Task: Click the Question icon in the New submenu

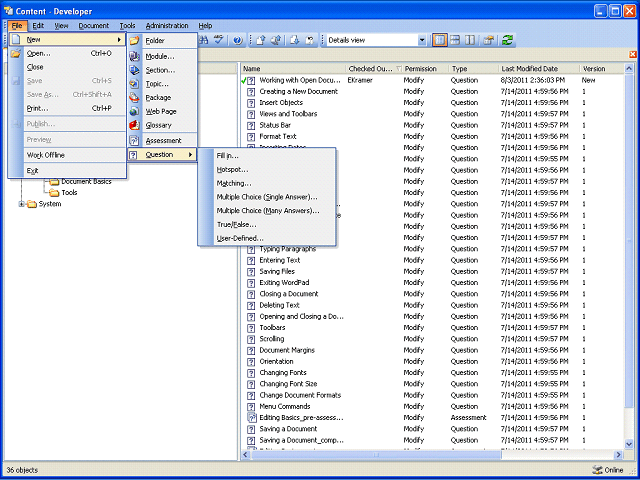Action: pos(133,155)
